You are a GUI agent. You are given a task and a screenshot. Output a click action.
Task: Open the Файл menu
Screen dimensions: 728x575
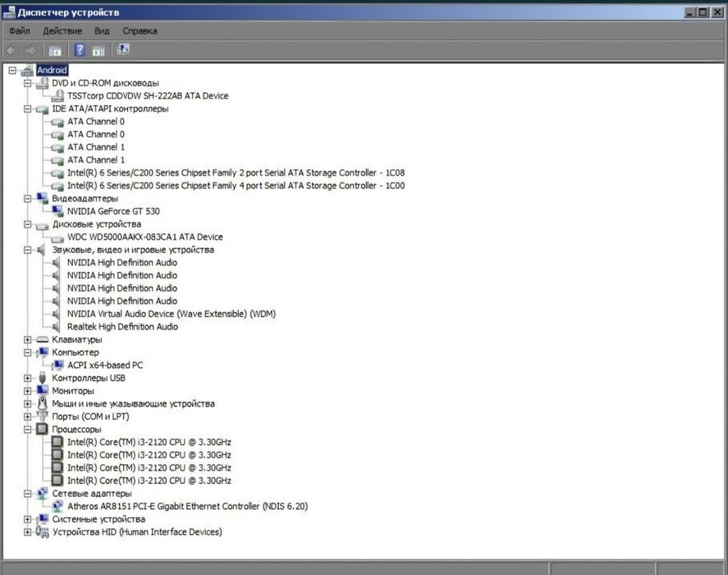click(x=20, y=31)
